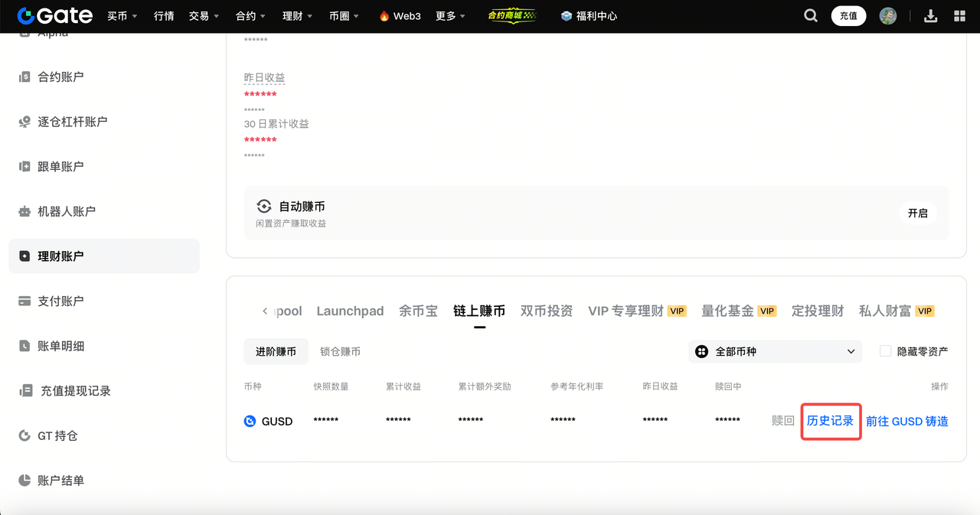The width and height of the screenshot is (980, 515).
Task: Open 账单明细 in the sidebar
Action: [x=61, y=346]
